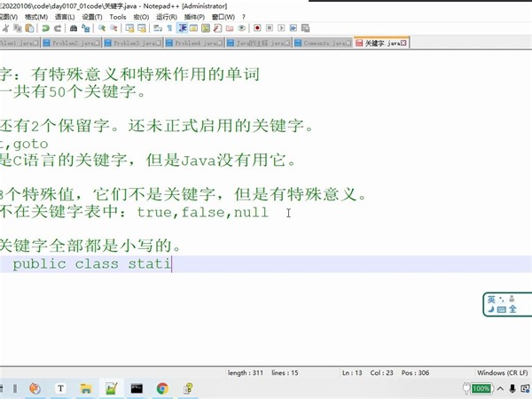Click 'Windows (CR LF)' in status bar
532x399 pixels.
point(503,373)
